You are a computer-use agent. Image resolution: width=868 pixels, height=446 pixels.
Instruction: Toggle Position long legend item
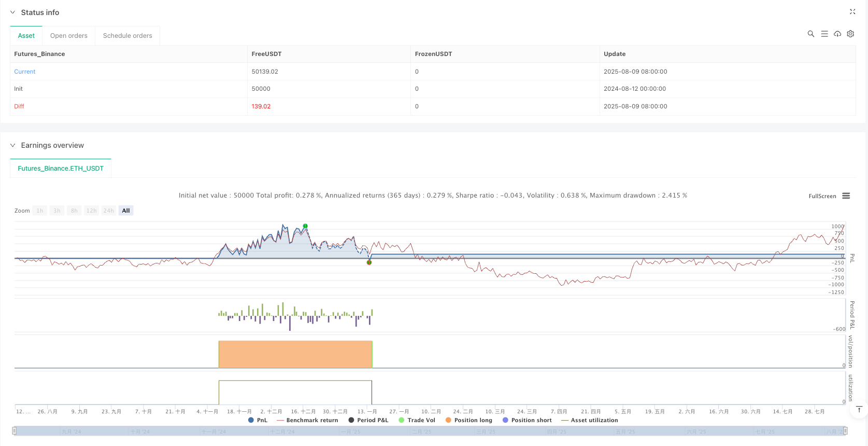[473, 420]
